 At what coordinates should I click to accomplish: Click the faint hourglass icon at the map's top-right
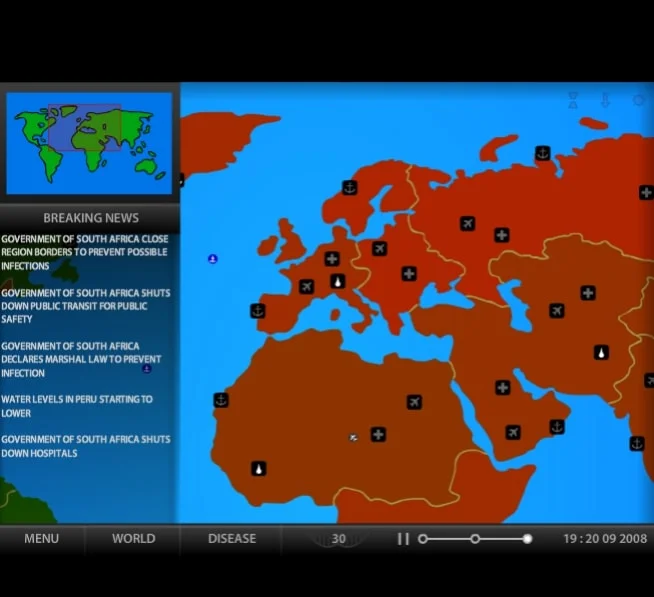(x=573, y=101)
